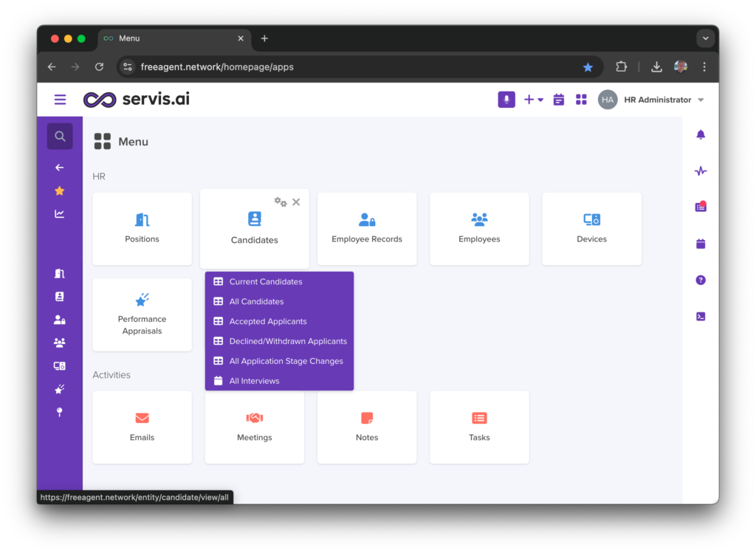This screenshot has height=553, width=756.
Task: Select All Interviews view
Action: (x=279, y=380)
